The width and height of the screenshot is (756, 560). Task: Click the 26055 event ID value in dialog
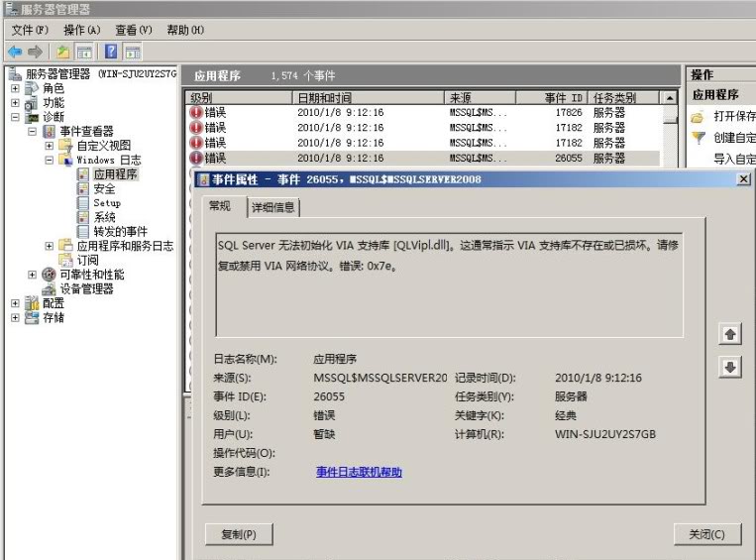point(329,396)
